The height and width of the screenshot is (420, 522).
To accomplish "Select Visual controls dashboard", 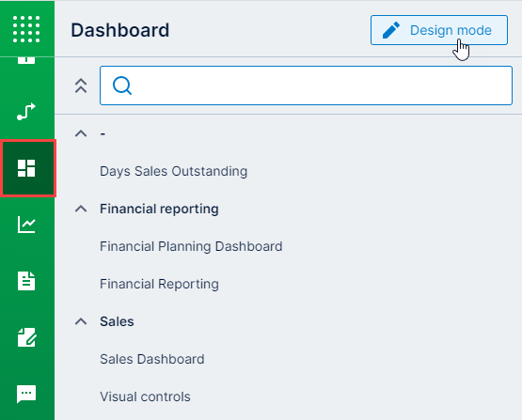I will click(x=145, y=397).
